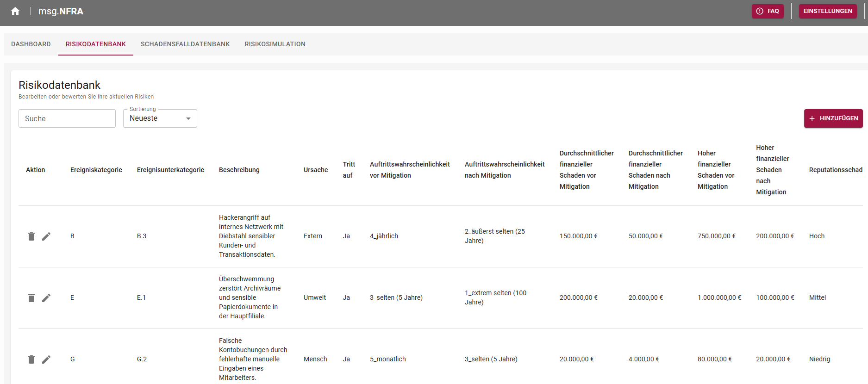Open Einstellungen in the header
Screen dimensions: 868x384
[x=827, y=11]
